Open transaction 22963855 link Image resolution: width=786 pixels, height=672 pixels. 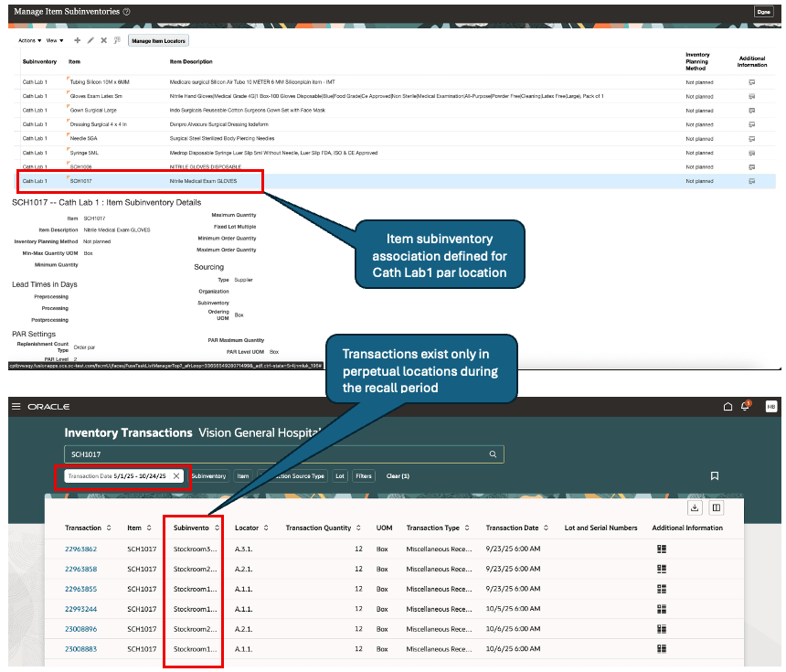[80, 589]
